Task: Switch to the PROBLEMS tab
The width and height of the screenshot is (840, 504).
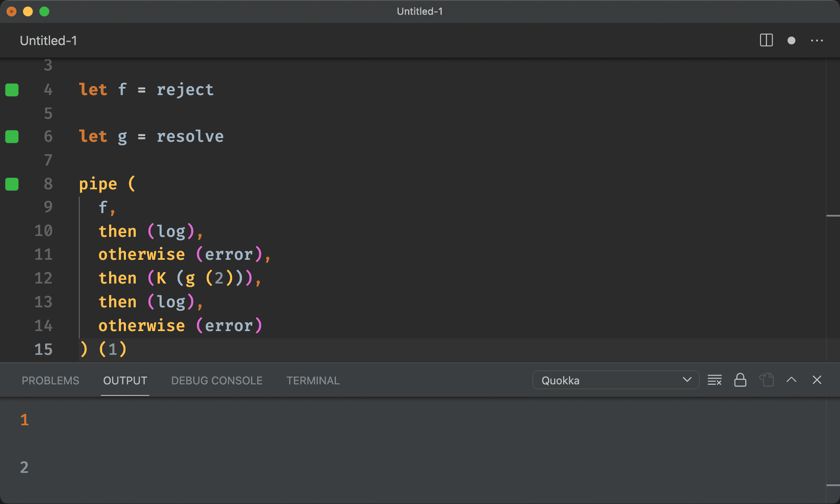Action: [x=50, y=380]
